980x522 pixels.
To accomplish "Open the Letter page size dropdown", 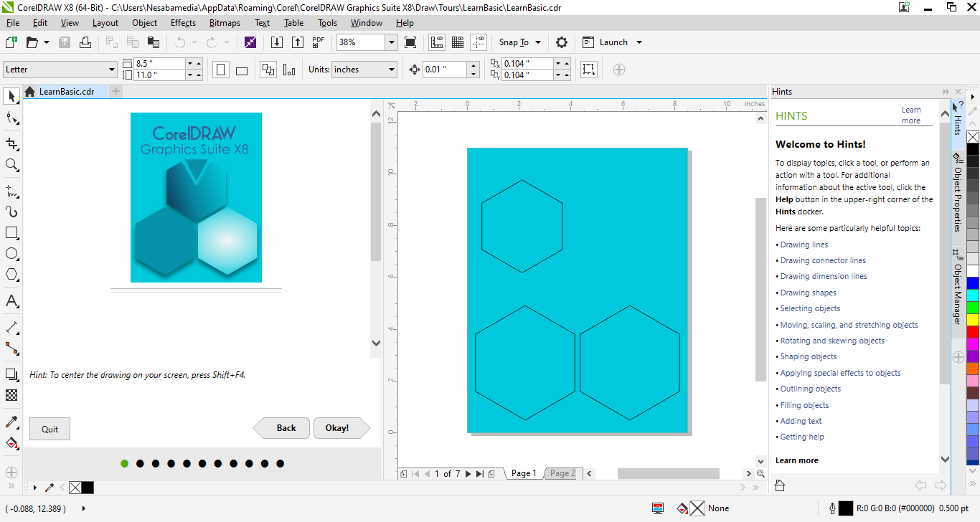I will point(111,70).
